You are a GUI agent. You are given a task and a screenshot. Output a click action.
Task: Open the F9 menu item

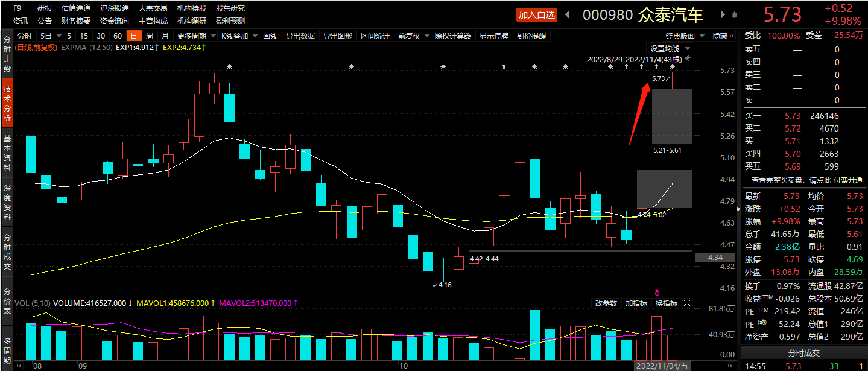click(17, 8)
